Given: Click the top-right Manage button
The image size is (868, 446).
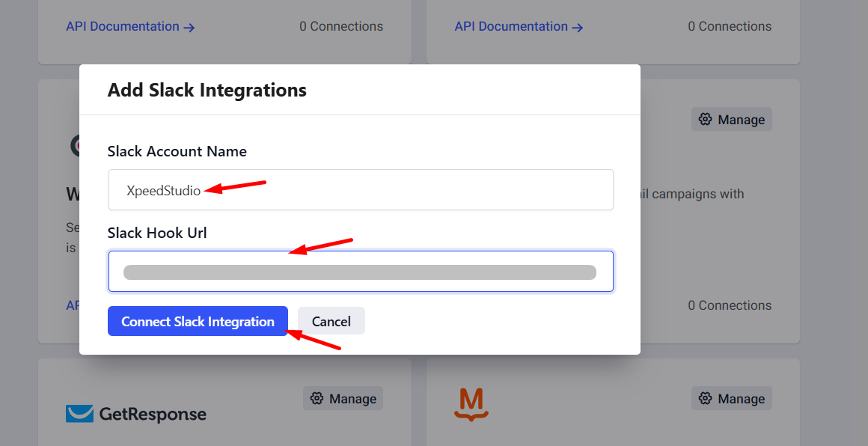Looking at the screenshot, I should tap(731, 118).
